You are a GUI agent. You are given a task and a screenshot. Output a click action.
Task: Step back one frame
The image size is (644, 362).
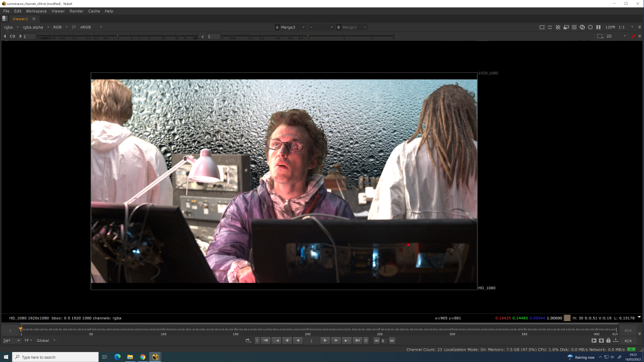[287, 341]
